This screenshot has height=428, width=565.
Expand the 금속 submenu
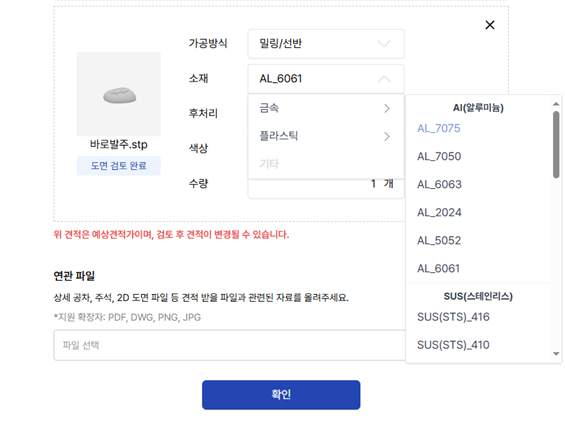[x=326, y=108]
